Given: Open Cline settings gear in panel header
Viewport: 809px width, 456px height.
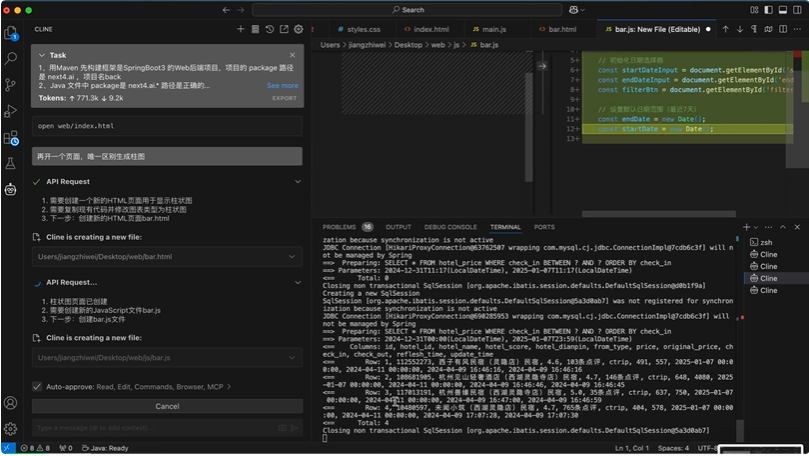Looking at the screenshot, I should [298, 29].
